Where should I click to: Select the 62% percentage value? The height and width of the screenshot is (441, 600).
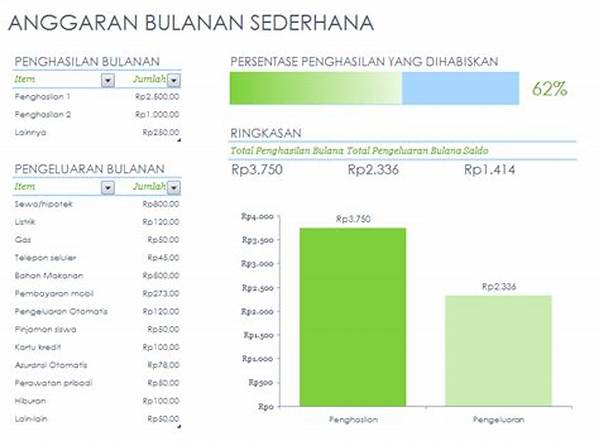click(550, 89)
